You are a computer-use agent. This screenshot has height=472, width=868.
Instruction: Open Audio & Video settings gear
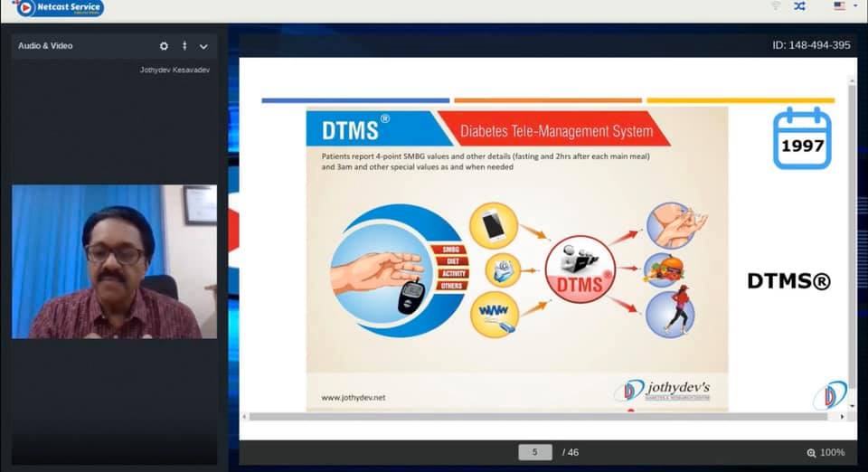164,46
